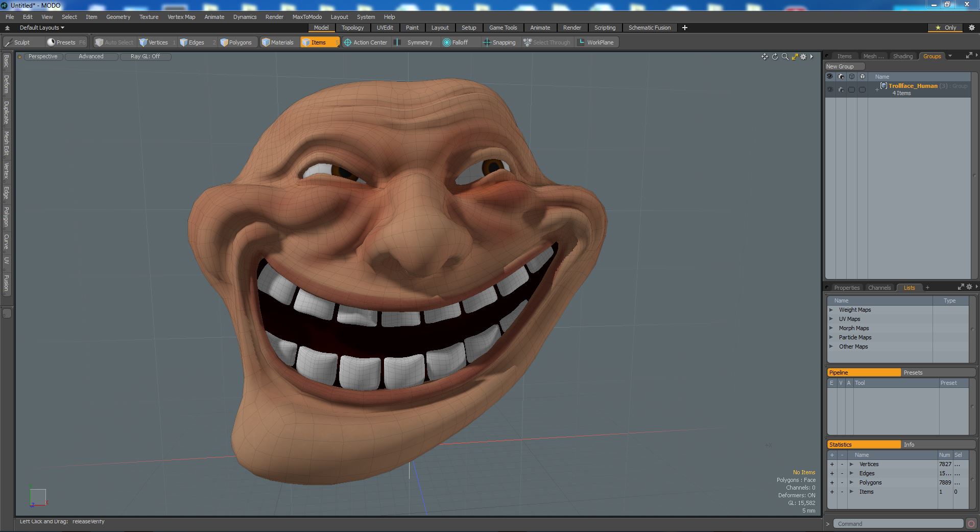Viewport: 980px width, 532px height.
Task: Expand the Lists panel with the arrows icon
Action: [961, 287]
